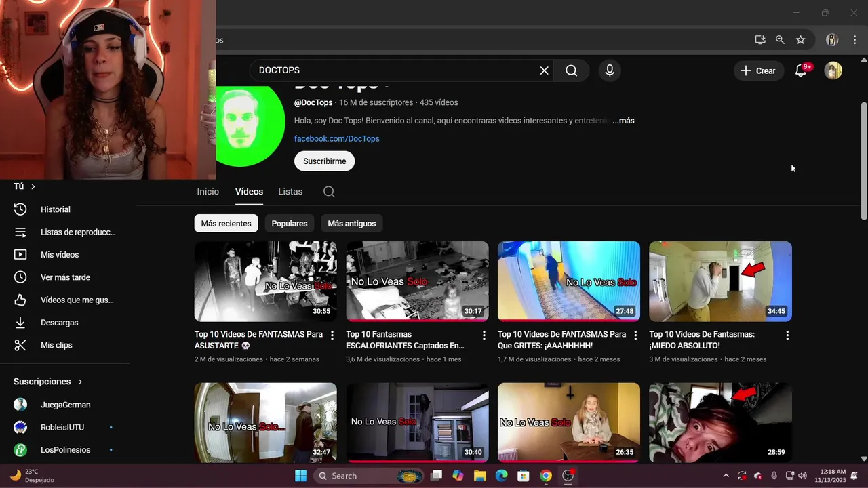Viewport: 868px width, 488px height.
Task: Open options for '¡MIEDO ABSOLUTO!' video
Action: 787,335
